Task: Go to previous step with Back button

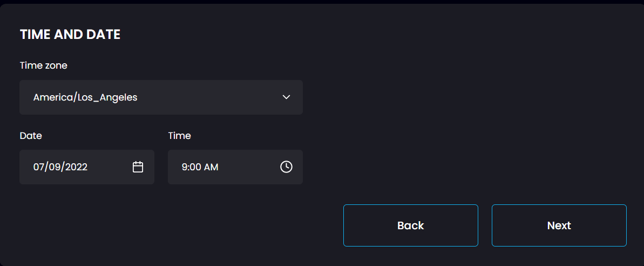Action: [411, 225]
